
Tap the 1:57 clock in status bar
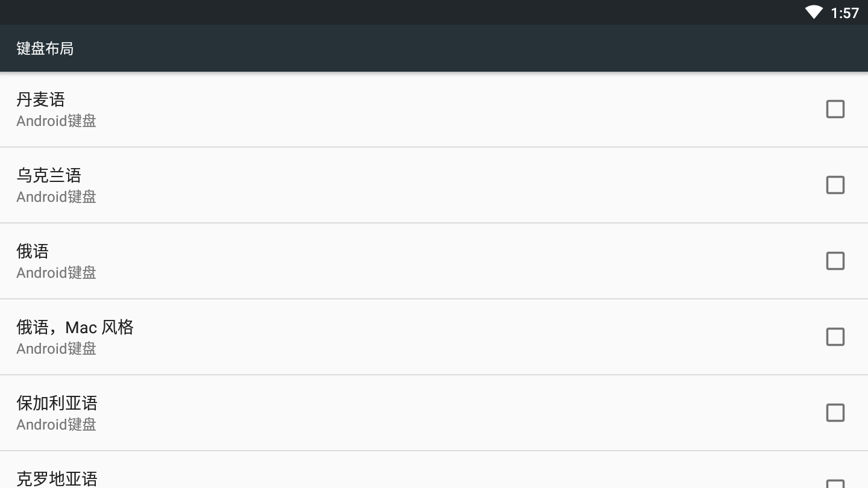click(x=844, y=13)
